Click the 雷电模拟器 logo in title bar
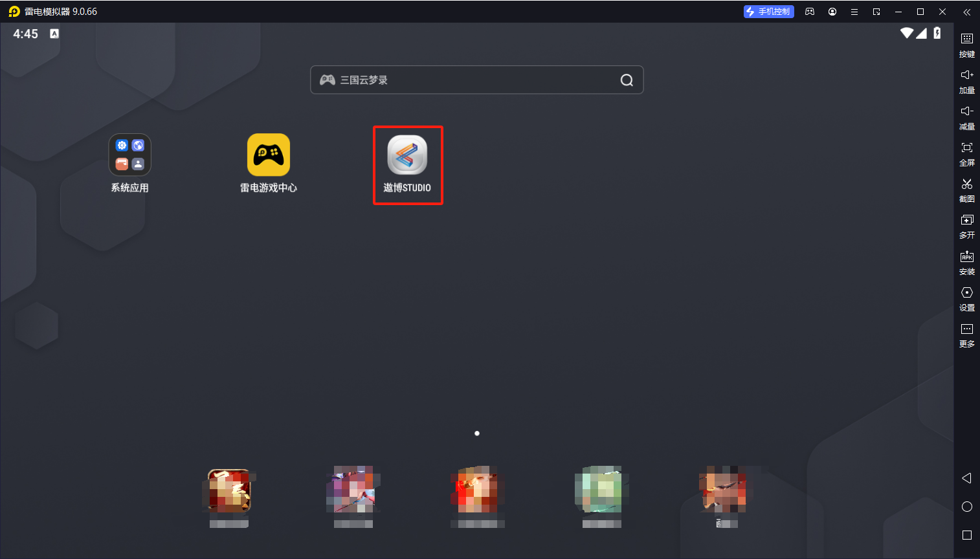980x559 pixels. (14, 12)
